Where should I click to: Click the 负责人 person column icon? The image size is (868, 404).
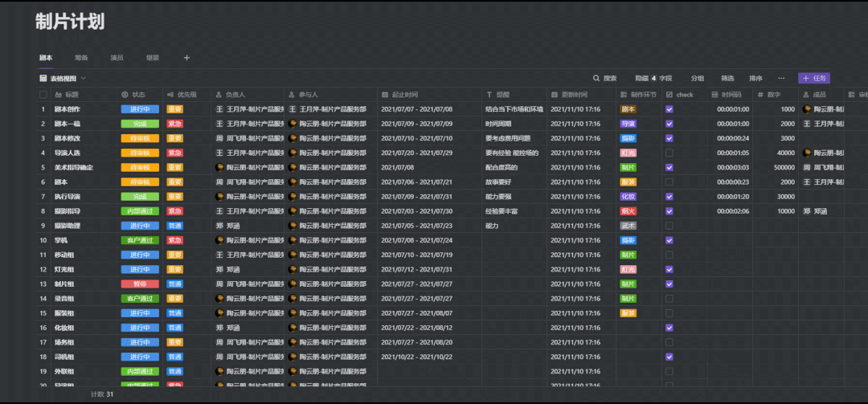click(x=219, y=95)
